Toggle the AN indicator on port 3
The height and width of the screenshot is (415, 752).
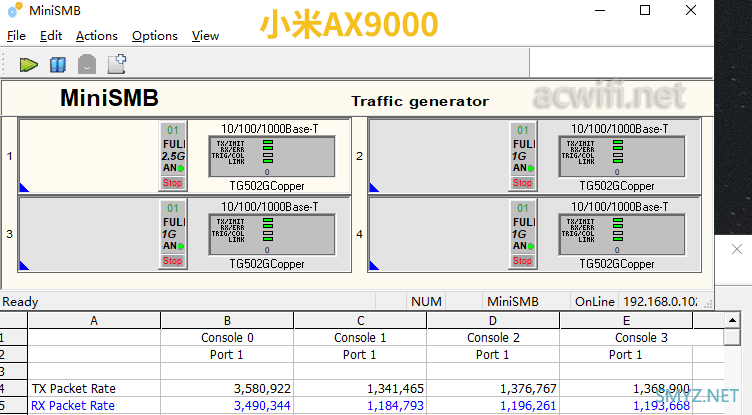pyautogui.click(x=173, y=246)
